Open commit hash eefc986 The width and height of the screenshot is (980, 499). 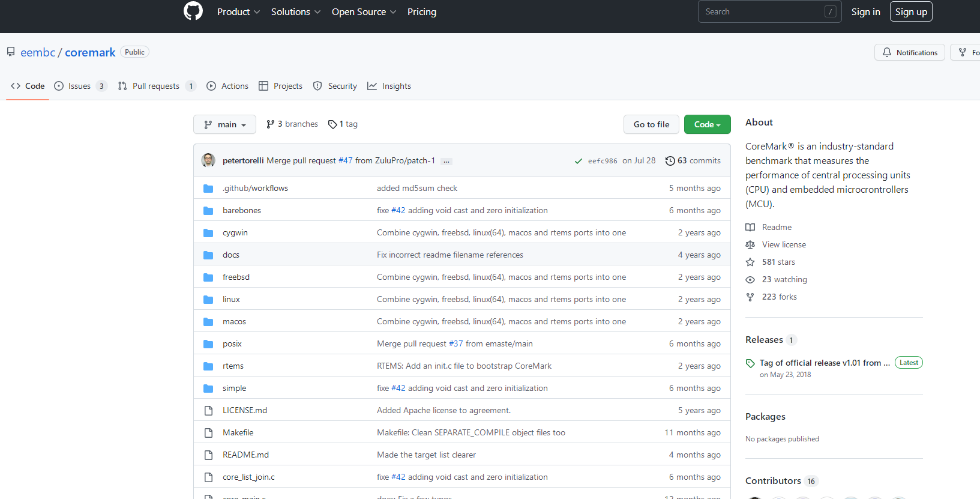(603, 161)
